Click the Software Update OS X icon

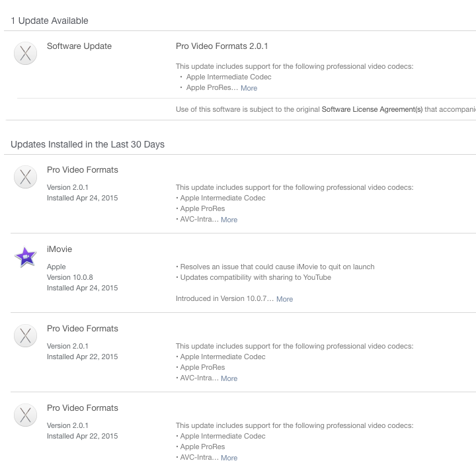coord(26,54)
